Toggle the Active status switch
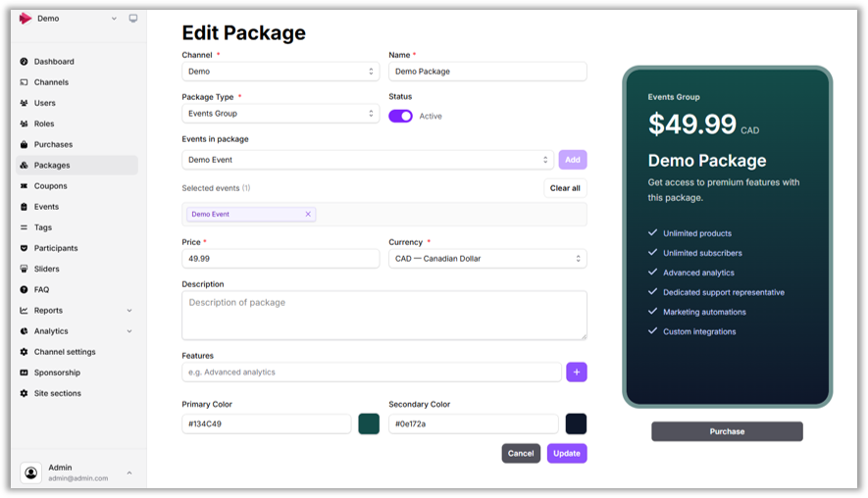 (400, 116)
